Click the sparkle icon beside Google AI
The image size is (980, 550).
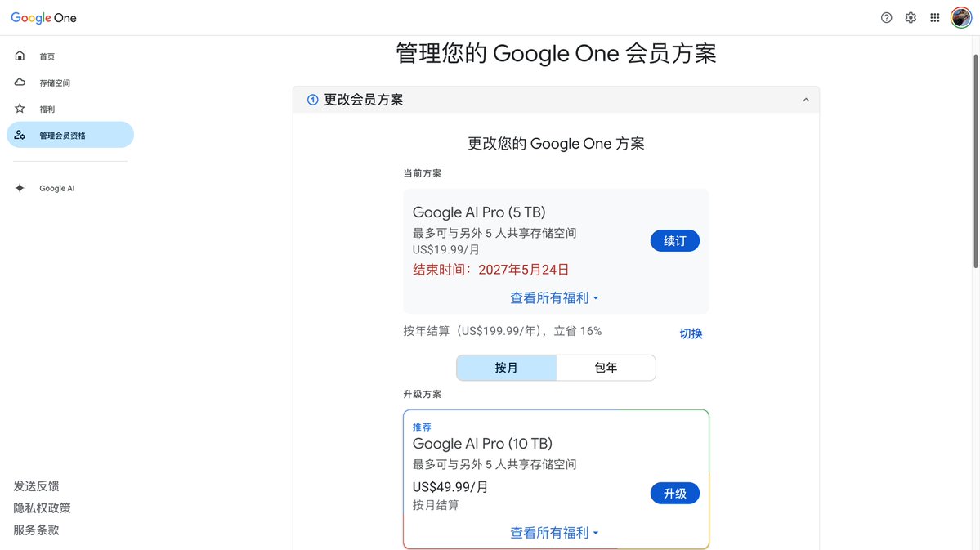[x=20, y=188]
